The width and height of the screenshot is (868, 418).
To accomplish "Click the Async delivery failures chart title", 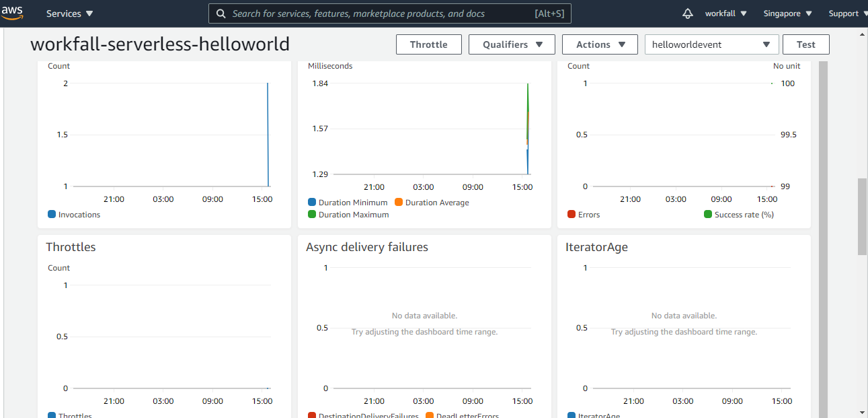I will coord(367,247).
